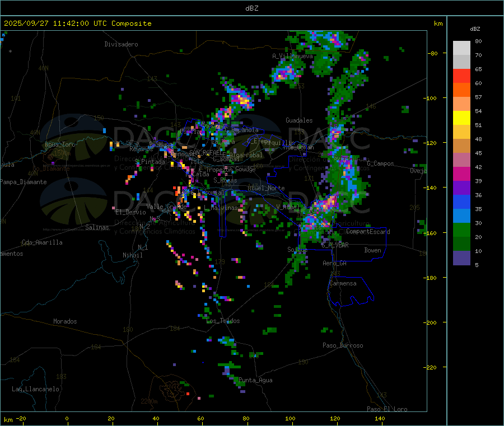
Task: Click the Los_Toldos map label
Action: click(x=223, y=321)
